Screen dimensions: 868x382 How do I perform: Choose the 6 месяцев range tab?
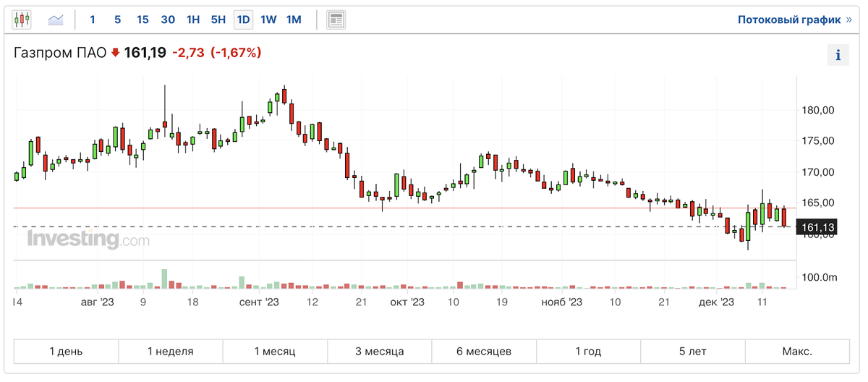(x=484, y=352)
